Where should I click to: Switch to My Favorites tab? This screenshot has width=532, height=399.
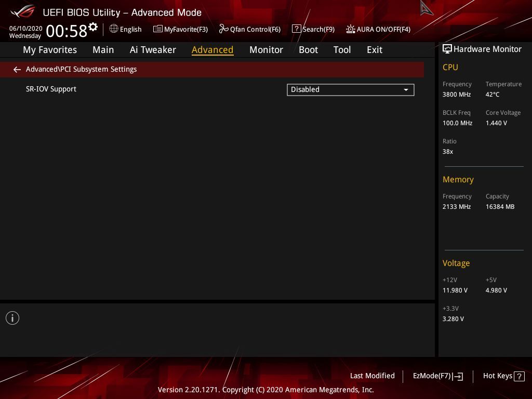[50, 50]
